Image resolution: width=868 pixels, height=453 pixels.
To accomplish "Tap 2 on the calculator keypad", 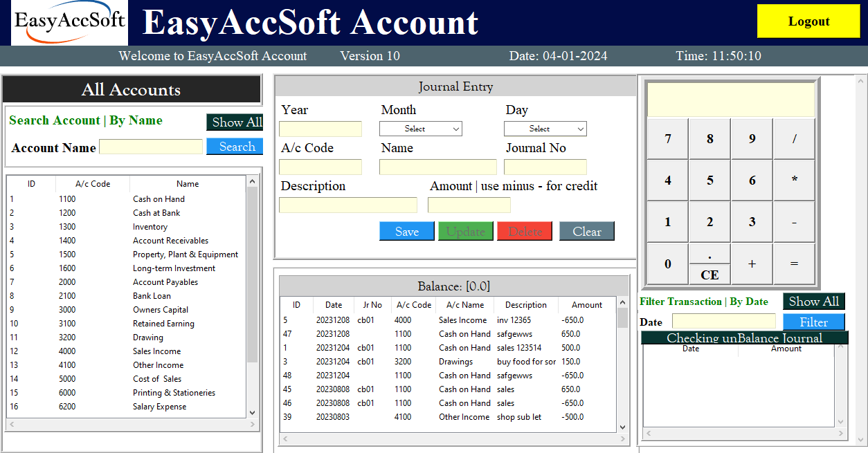I will tap(710, 222).
